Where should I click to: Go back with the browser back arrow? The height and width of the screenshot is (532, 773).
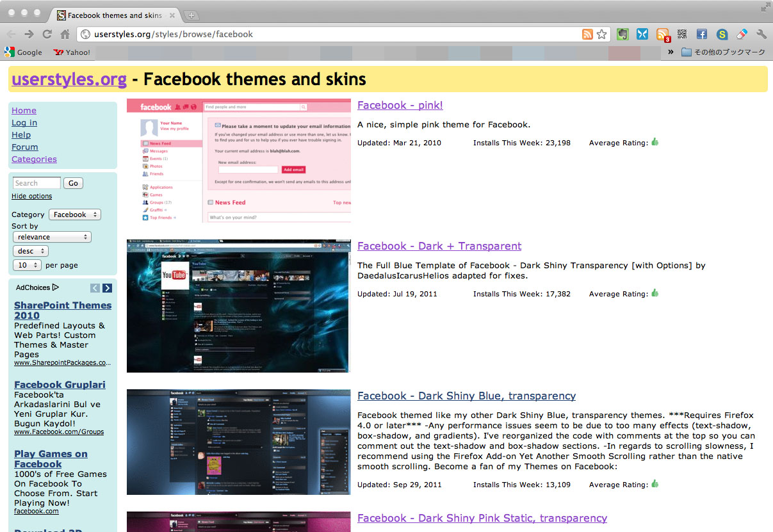coord(11,35)
